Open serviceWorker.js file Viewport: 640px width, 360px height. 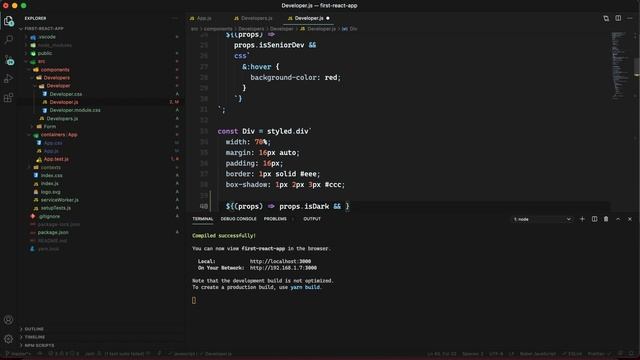coord(60,200)
